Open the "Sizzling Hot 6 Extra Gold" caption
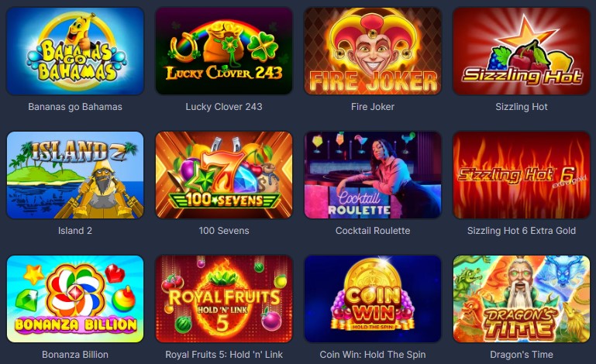The height and width of the screenshot is (364, 596). pos(522,231)
